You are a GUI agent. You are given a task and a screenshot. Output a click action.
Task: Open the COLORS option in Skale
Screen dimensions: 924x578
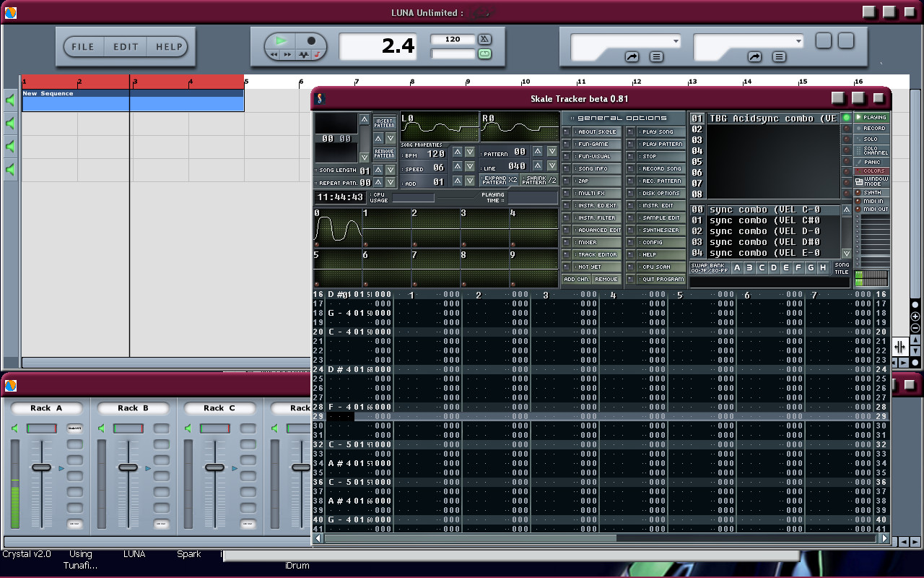coord(872,171)
